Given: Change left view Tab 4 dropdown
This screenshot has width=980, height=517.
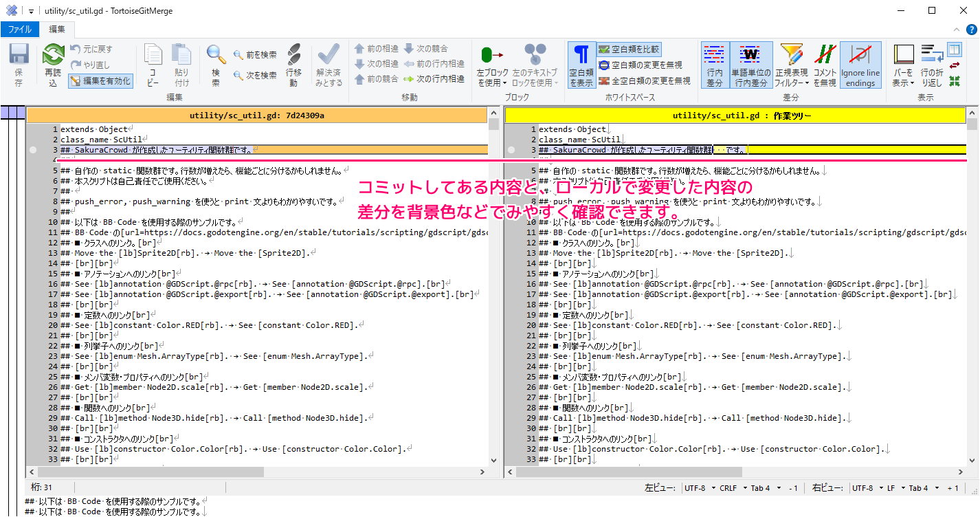Looking at the screenshot, I should click(x=764, y=488).
